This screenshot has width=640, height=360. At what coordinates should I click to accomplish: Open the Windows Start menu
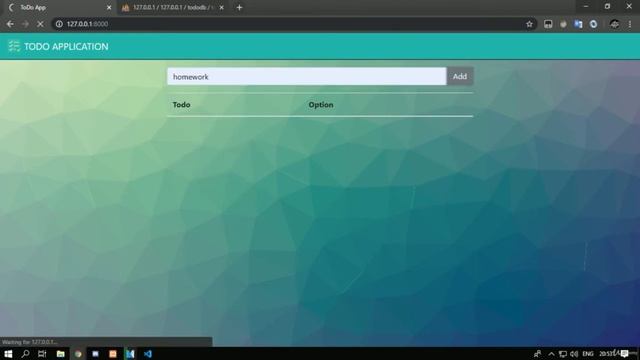coord(8,354)
